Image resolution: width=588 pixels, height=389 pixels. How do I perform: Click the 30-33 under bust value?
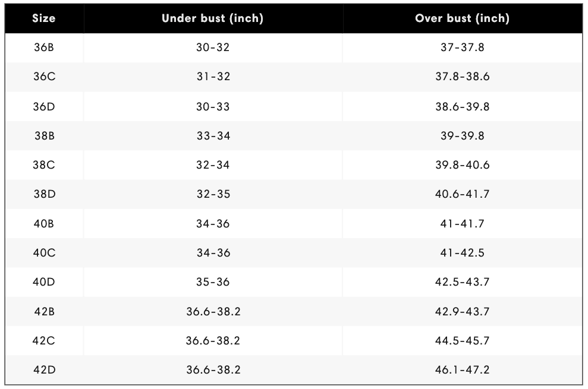tap(213, 106)
